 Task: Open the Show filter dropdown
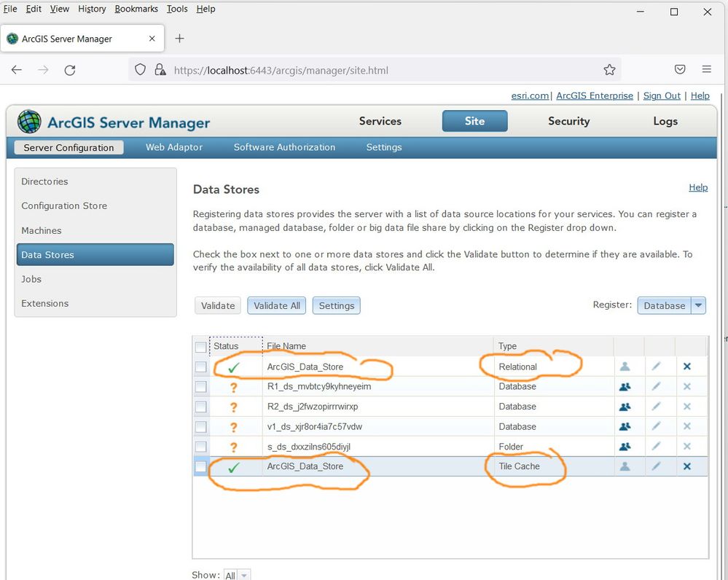click(236, 576)
